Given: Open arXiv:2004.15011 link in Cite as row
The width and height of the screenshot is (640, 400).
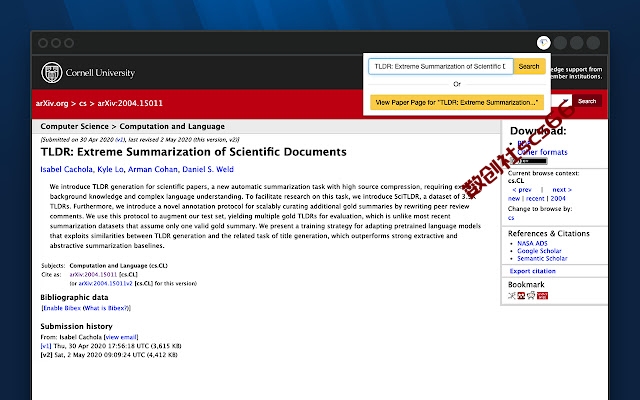Looking at the screenshot, I should pos(93,275).
